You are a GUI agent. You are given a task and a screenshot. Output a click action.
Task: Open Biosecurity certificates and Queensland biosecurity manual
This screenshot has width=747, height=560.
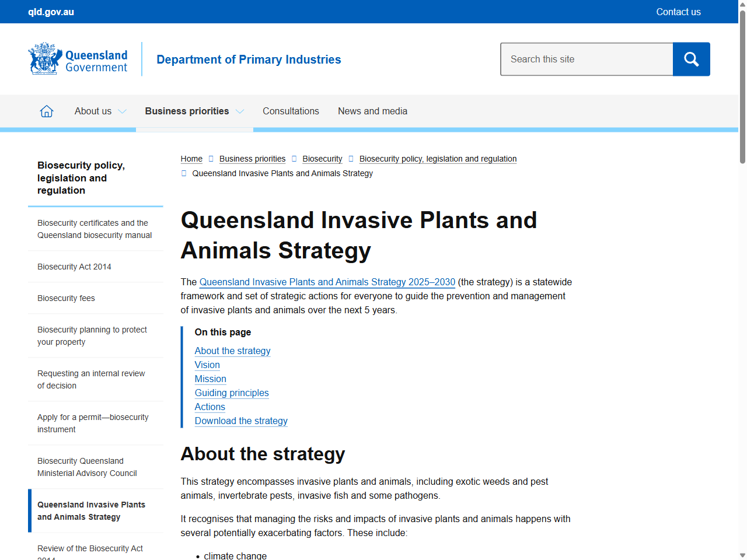coord(96,229)
